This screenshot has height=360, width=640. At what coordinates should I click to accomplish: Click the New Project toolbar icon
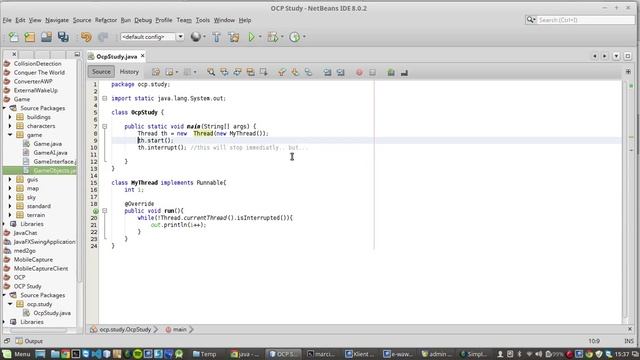(29, 37)
